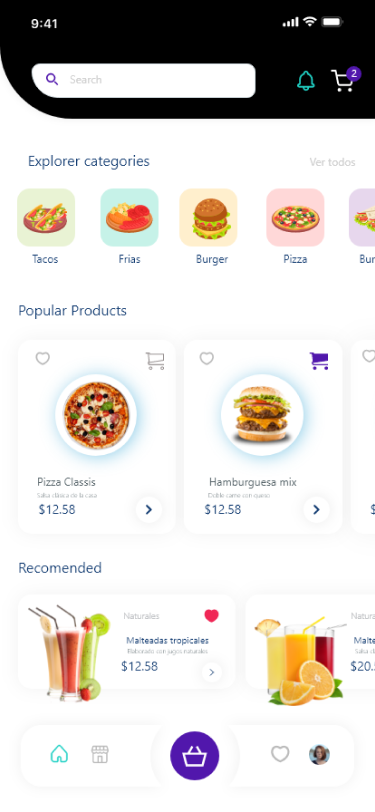Switch to the store tab in bottom navigation
375x812 pixels.
99,754
